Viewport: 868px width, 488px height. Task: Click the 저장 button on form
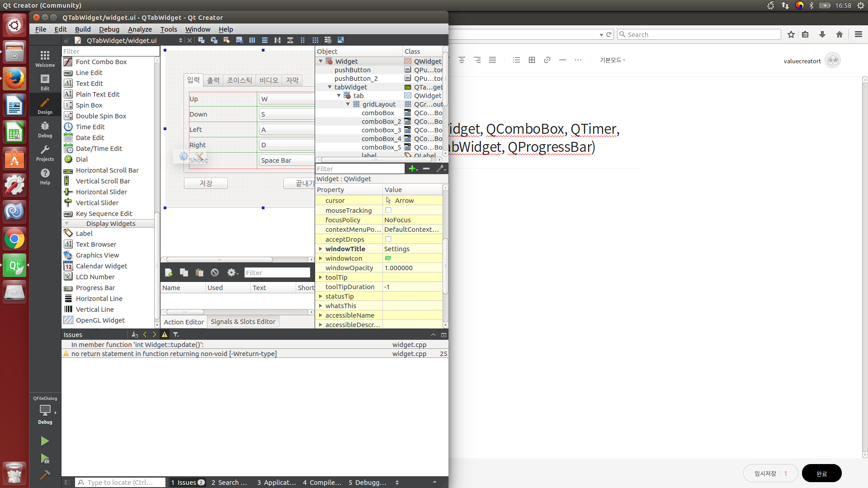(x=206, y=183)
